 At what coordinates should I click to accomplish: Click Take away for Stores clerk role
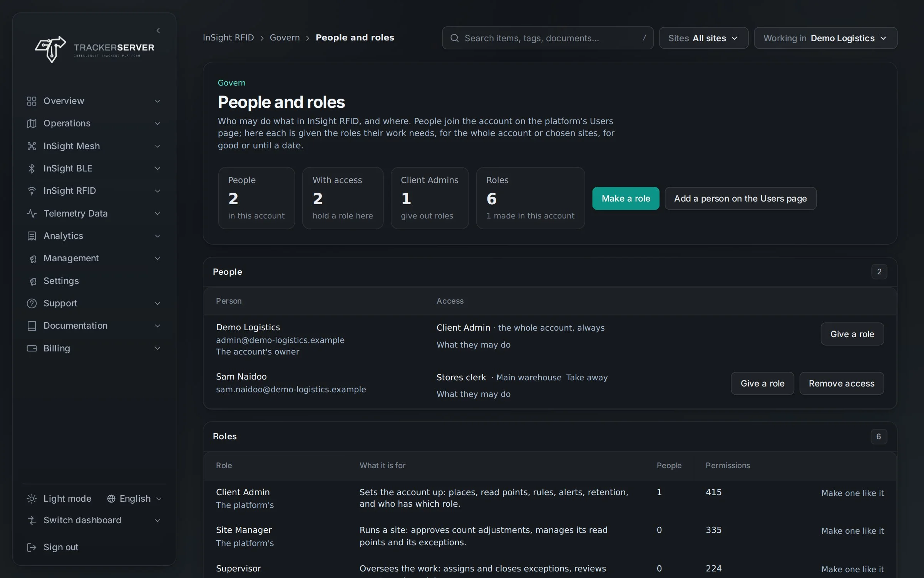point(587,378)
